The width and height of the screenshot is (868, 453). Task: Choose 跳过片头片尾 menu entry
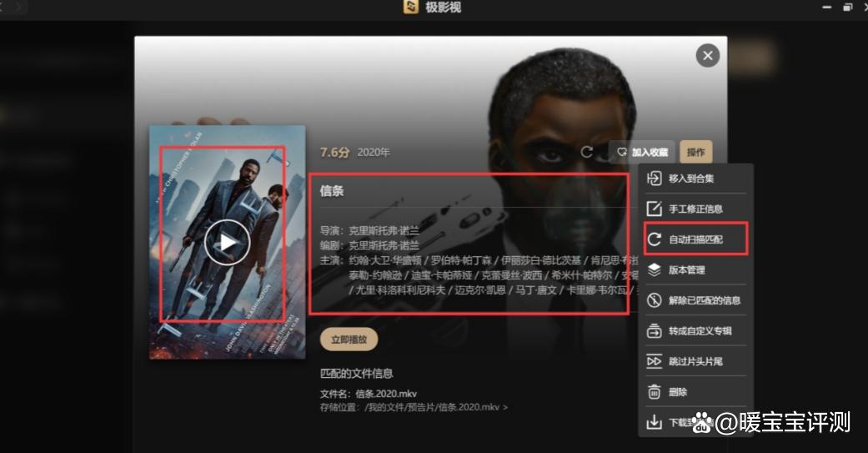pos(695,361)
